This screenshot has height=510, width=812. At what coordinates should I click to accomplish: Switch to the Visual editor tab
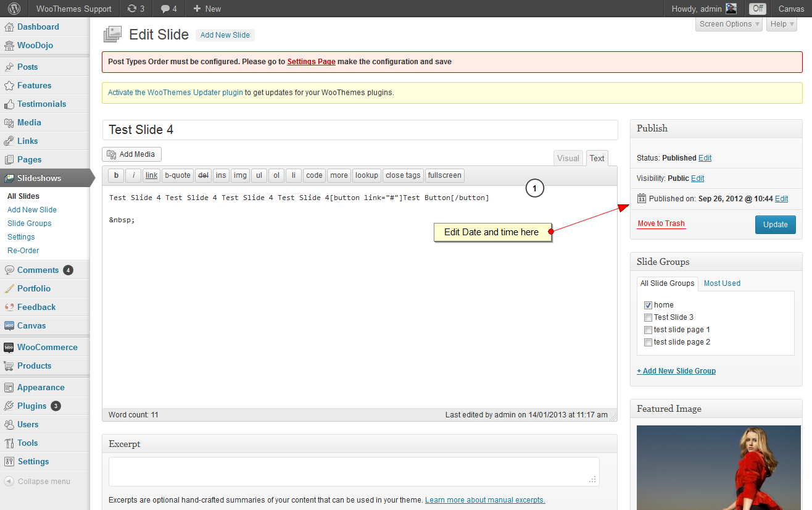[568, 158]
